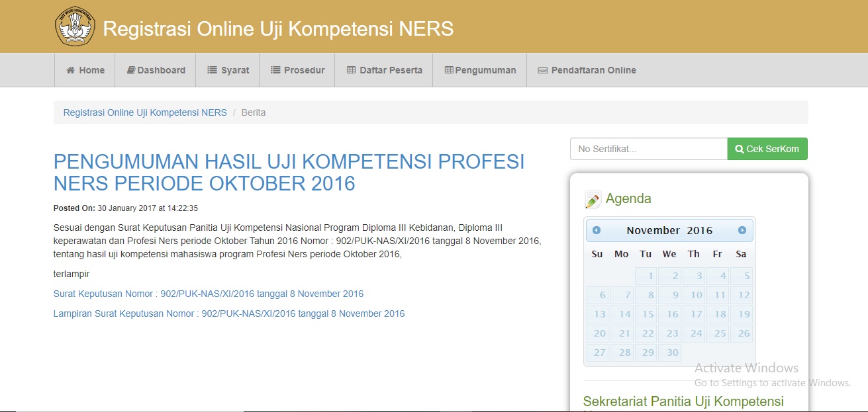Open the Pengumuman menu entry
This screenshot has height=412, width=868.
pos(480,69)
